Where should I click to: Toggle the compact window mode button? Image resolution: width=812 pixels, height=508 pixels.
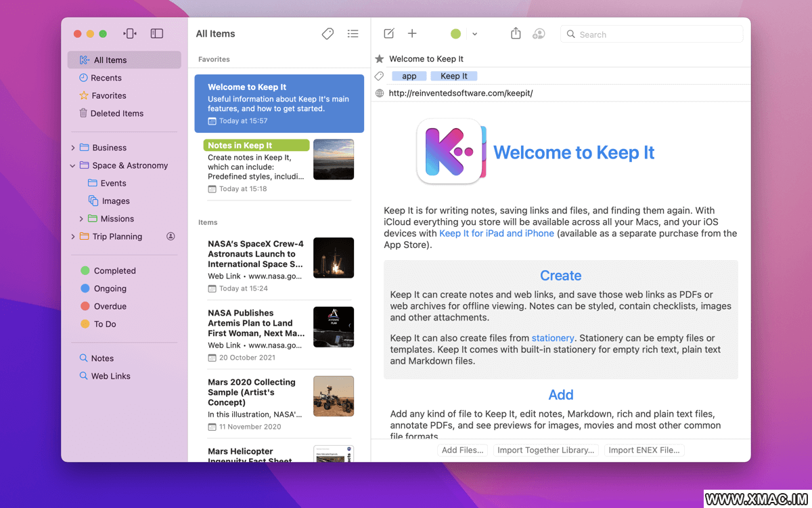(131, 34)
